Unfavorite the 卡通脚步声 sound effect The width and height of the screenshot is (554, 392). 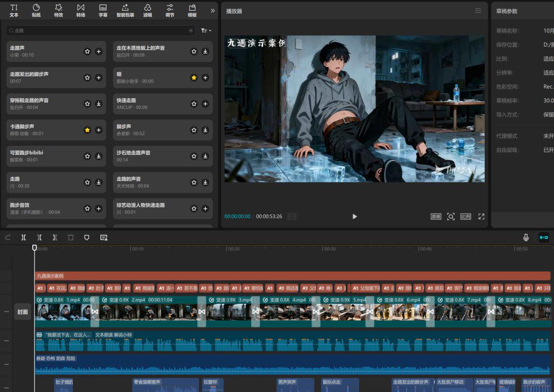(x=87, y=130)
